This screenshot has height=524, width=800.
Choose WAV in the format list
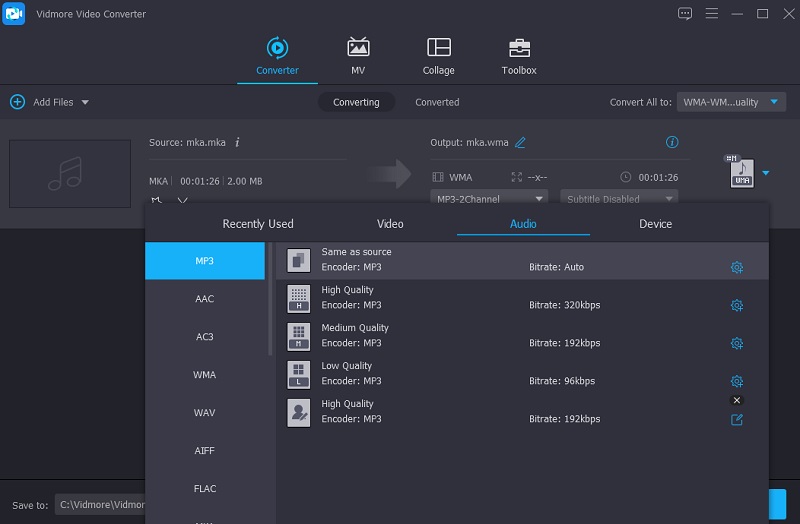(x=205, y=413)
